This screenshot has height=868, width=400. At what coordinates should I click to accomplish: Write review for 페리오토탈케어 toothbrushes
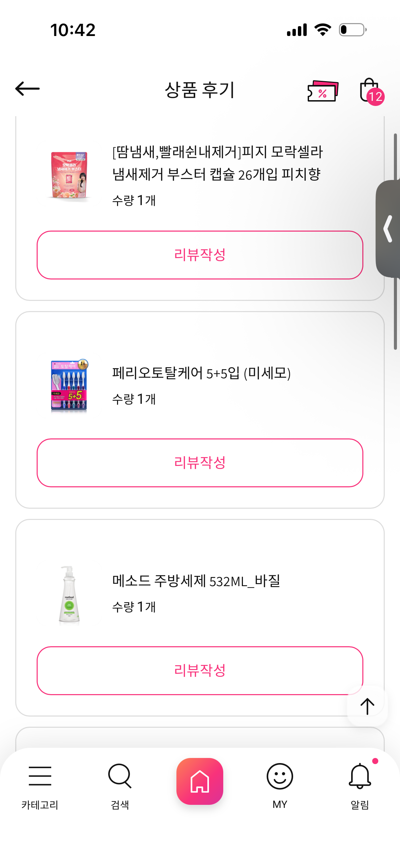(x=200, y=463)
